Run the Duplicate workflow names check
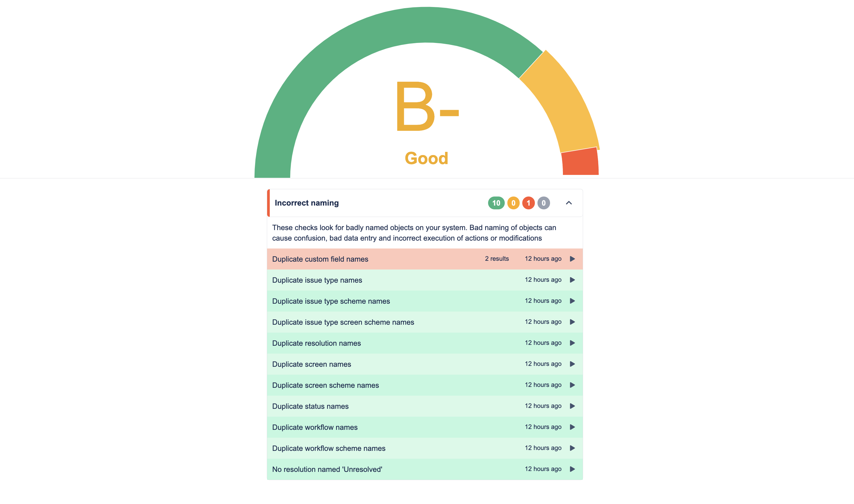Viewport: 854px width, 504px height. pos(572,427)
